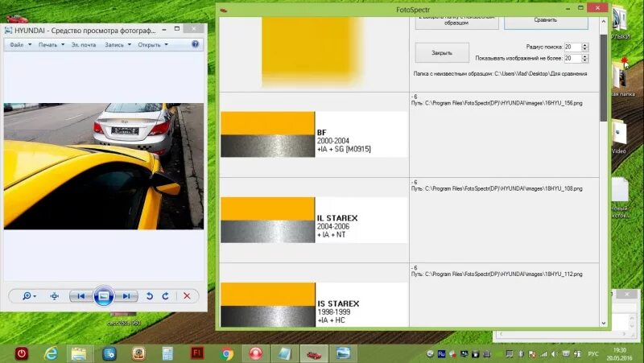The width and height of the screenshot is (644, 363).
Task: Click the large yellow sample color swatch
Action: [x=312, y=52]
